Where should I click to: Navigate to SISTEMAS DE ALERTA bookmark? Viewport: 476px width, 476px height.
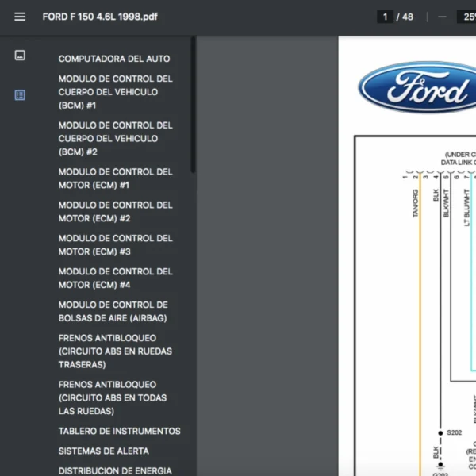[103, 451]
